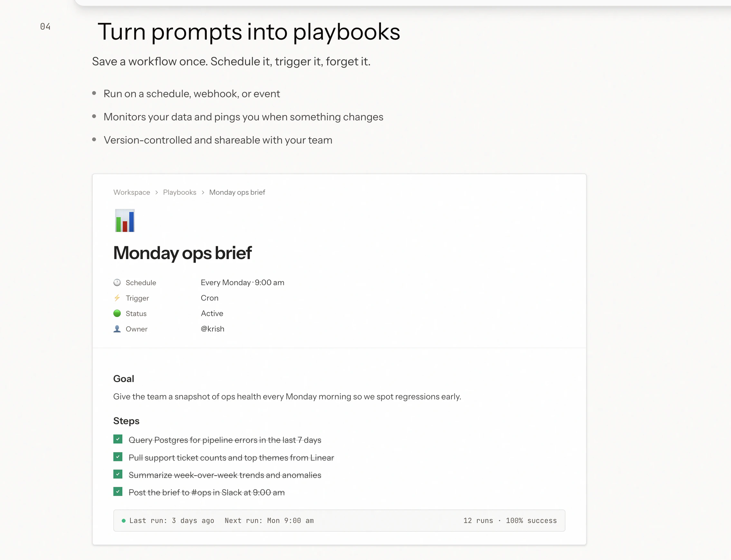Click the Every Monday 9:00 am schedule value
Image resolution: width=731 pixels, height=560 pixels.
click(x=242, y=283)
